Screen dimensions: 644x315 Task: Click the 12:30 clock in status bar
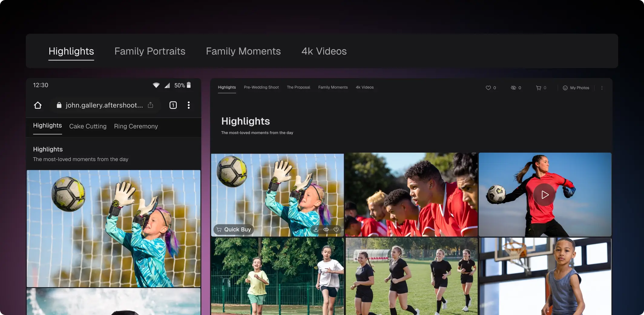click(x=41, y=85)
